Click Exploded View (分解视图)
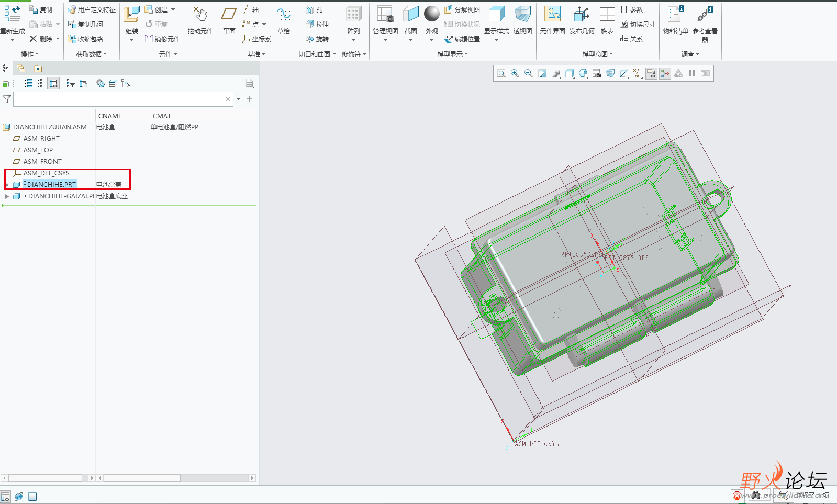The height and width of the screenshot is (504, 837). (x=462, y=9)
